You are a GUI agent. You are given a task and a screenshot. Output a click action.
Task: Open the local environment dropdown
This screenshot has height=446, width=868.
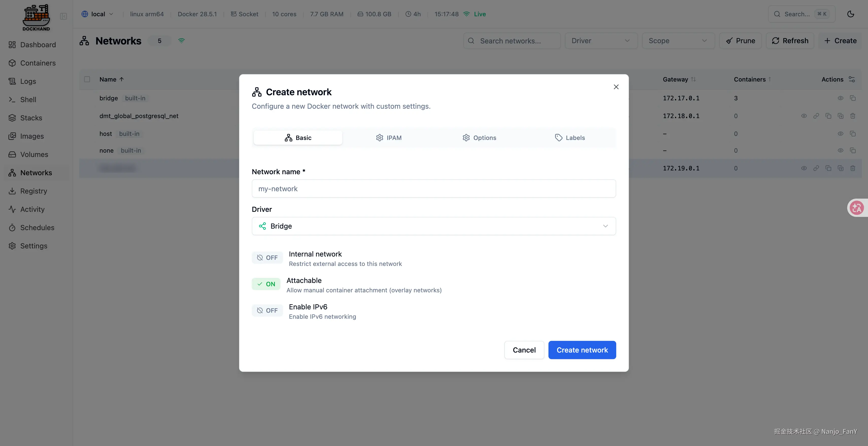[x=97, y=14]
